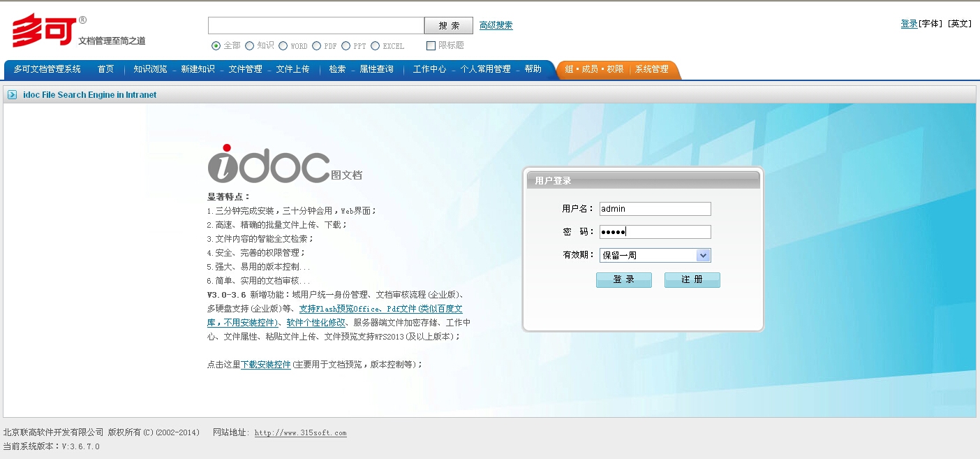Go to 首页 in the navigation bar
Screen dimensions: 980x459
105,69
